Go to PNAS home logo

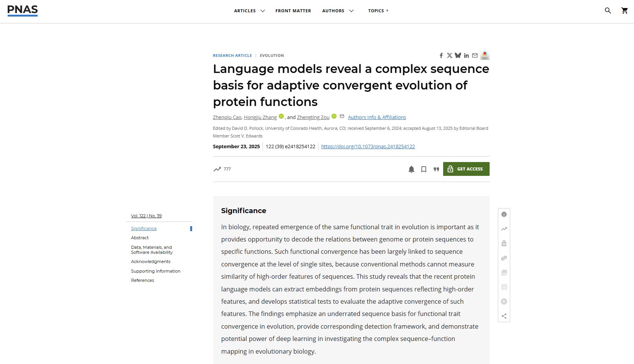pos(23,10)
